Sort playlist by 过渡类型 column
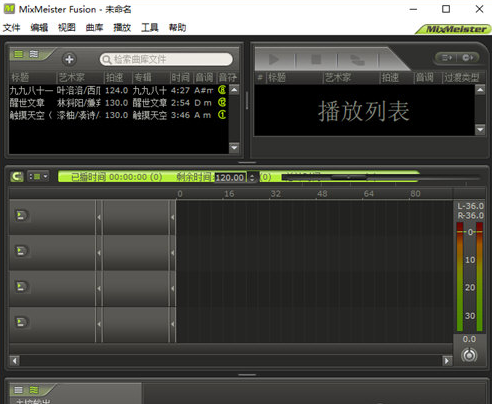492x404 pixels. [462, 78]
